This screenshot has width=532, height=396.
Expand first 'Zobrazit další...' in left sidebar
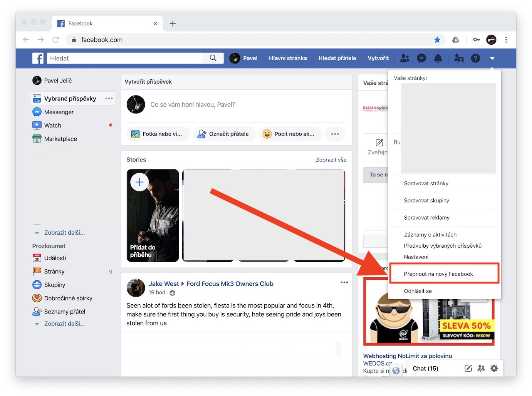click(x=64, y=233)
